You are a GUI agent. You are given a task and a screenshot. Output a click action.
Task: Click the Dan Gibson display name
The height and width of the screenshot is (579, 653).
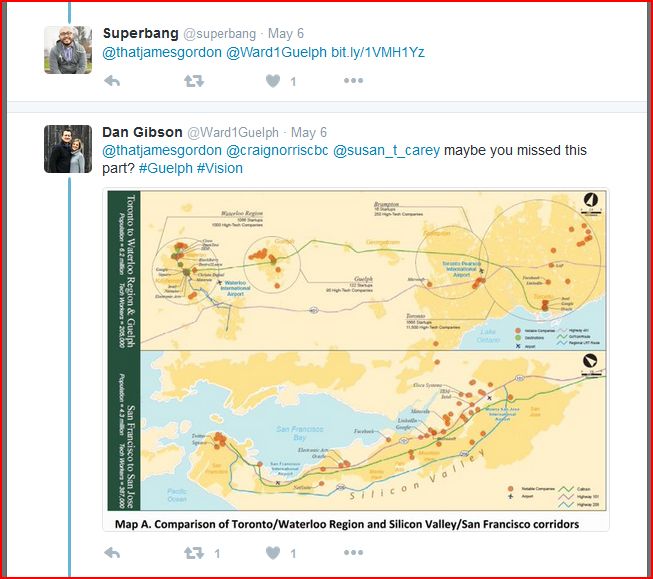142,132
